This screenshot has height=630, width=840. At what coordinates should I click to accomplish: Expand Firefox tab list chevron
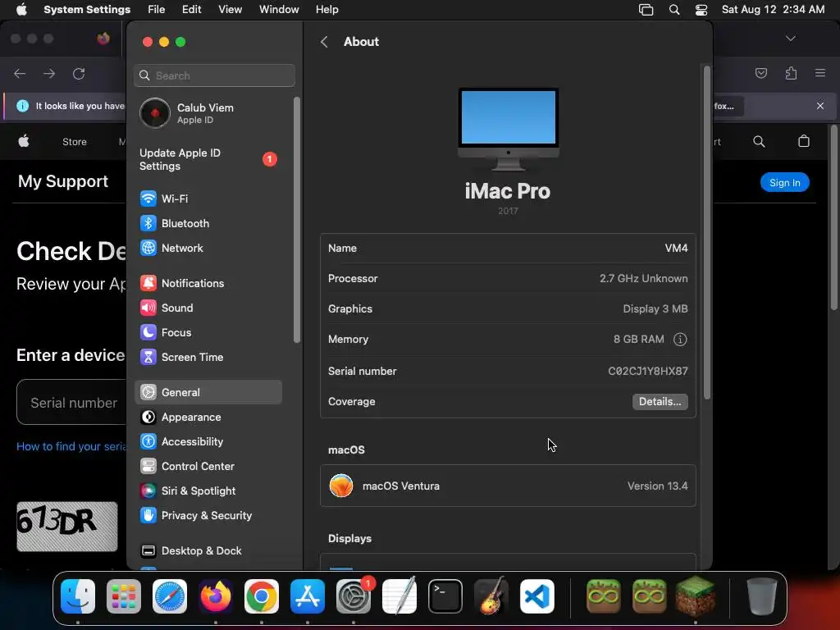tap(791, 39)
